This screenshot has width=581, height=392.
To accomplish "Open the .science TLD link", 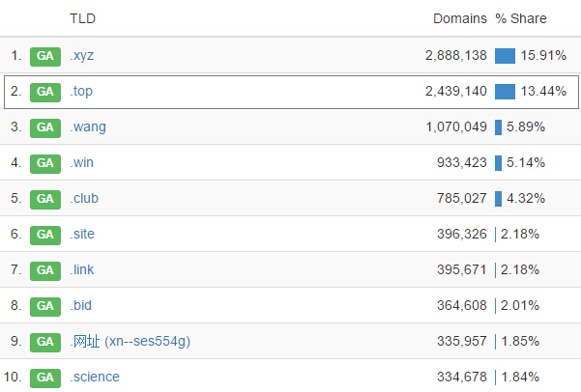I will [95, 377].
